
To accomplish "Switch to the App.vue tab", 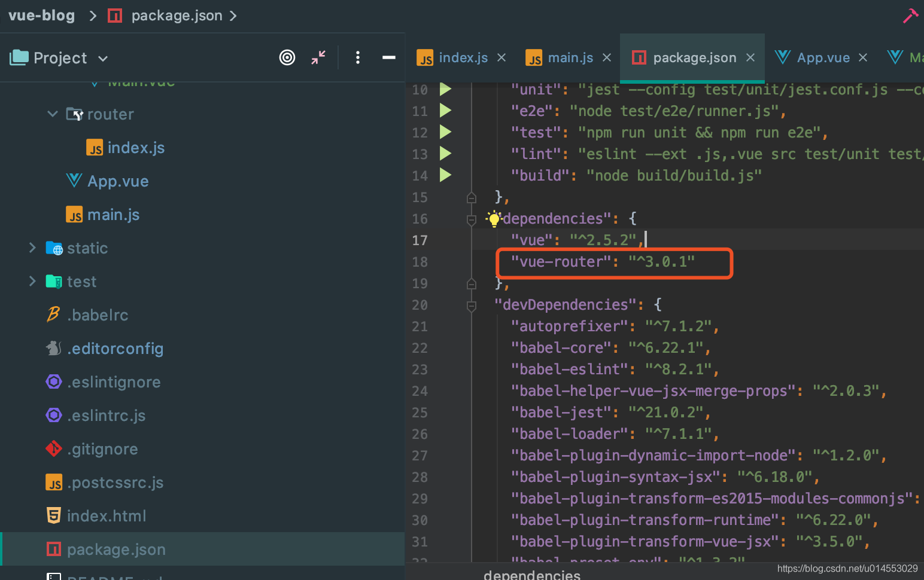I will pos(823,57).
